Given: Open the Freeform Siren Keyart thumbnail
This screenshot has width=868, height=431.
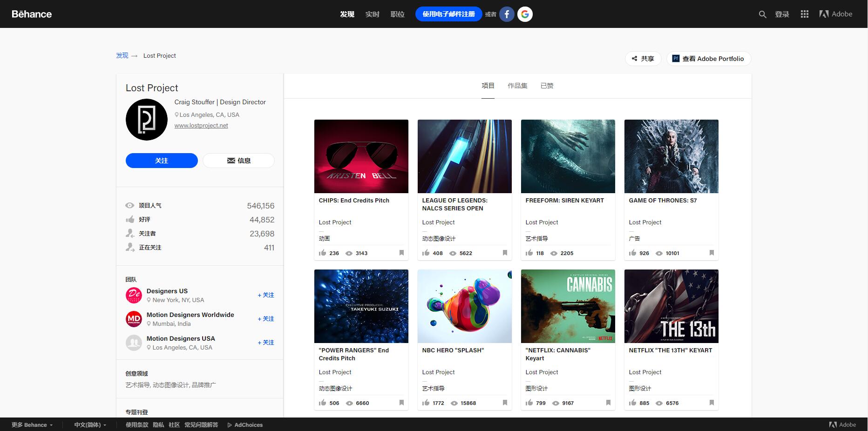Looking at the screenshot, I should (568, 156).
